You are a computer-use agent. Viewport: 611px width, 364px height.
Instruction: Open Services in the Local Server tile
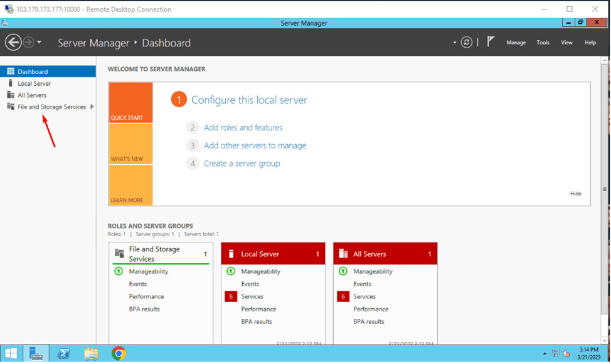click(252, 296)
